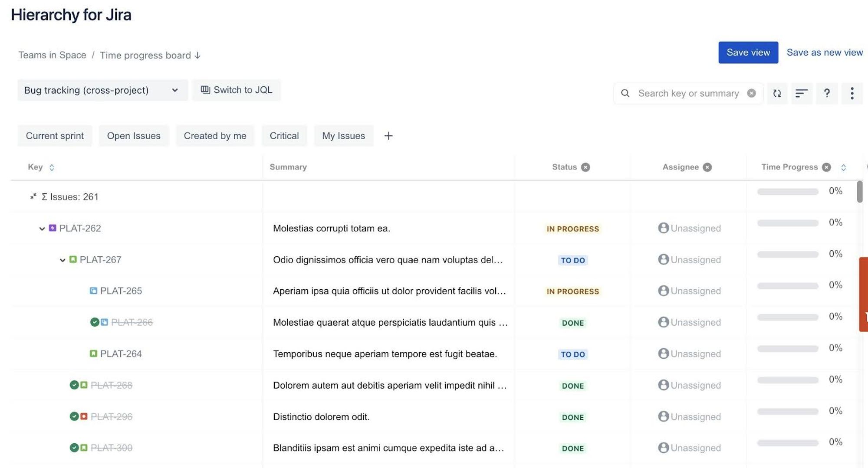Viewport: 868px width, 468px height.
Task: Sort by Time Progress column arrows
Action: click(843, 167)
